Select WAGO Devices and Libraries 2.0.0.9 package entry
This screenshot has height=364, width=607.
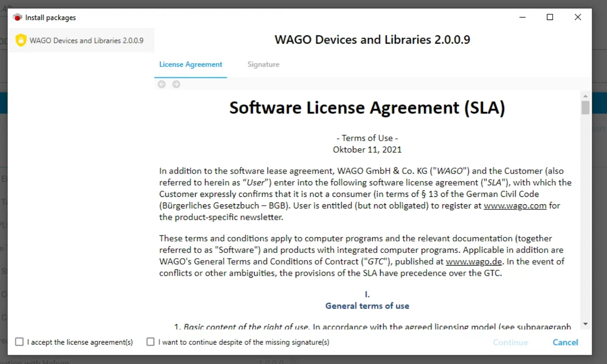[86, 40]
